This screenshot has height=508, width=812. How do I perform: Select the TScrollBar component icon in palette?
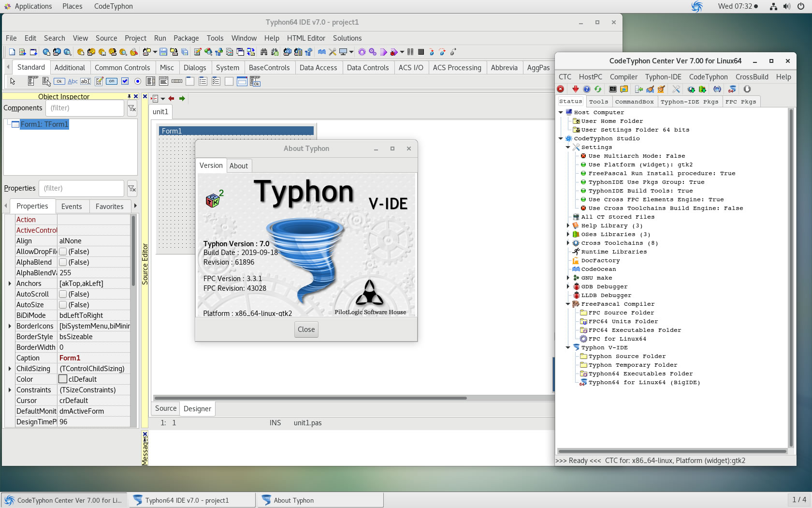click(177, 81)
